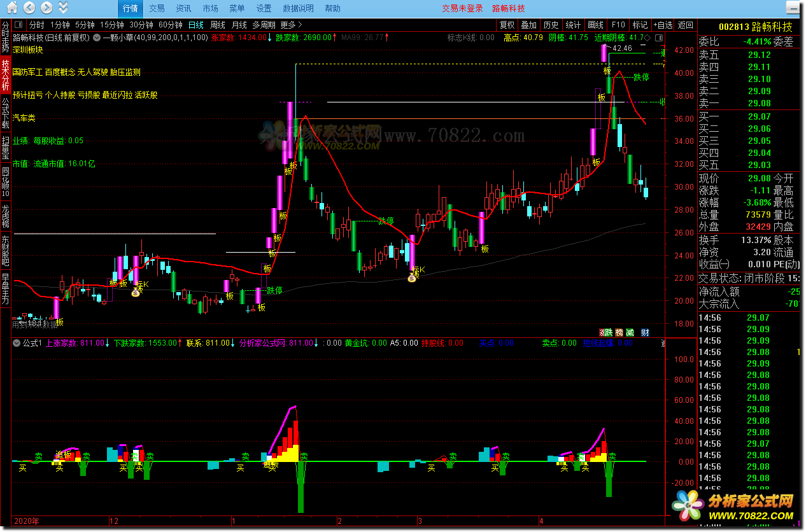Open the 交易 menu

[157, 8]
